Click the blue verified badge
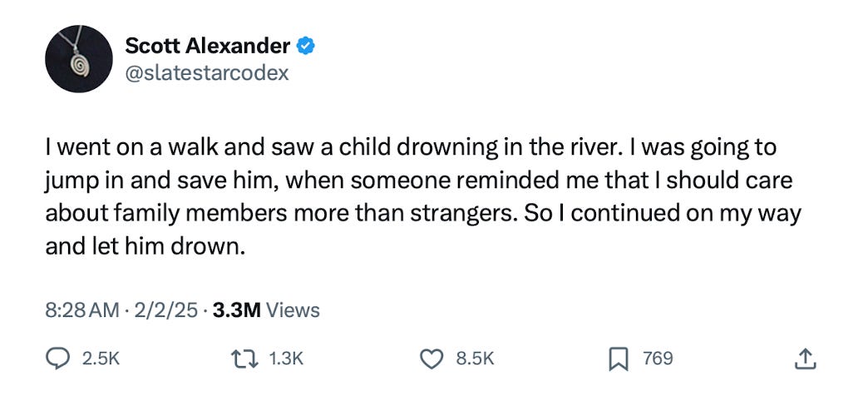The width and height of the screenshot is (868, 401). pos(306,46)
